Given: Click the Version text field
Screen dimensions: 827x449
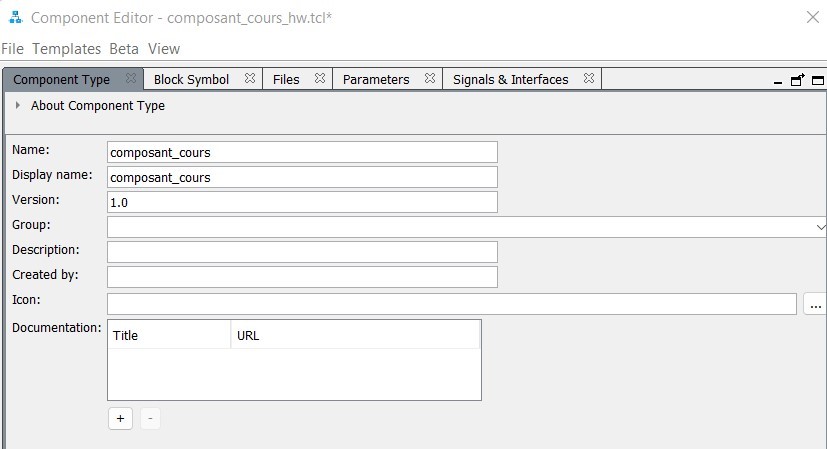Looking at the screenshot, I should point(302,202).
